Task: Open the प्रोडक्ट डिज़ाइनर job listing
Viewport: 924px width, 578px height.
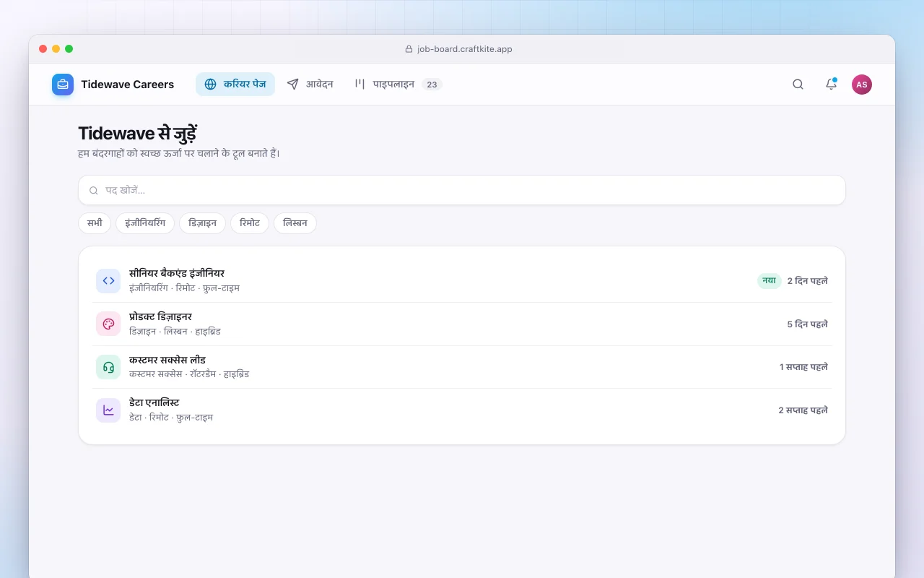Action: [462, 324]
